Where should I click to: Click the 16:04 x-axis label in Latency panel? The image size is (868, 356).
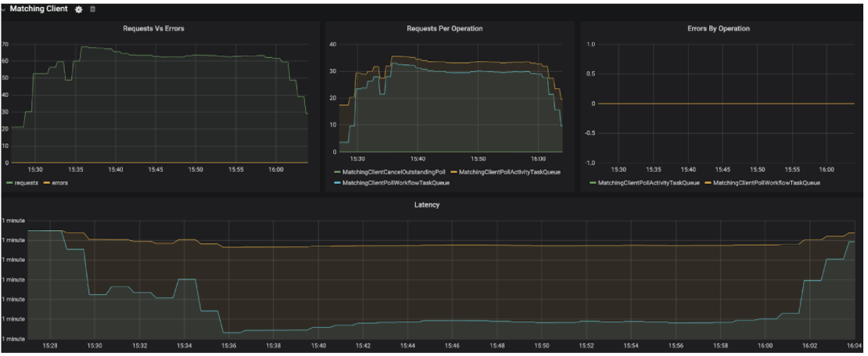click(855, 346)
